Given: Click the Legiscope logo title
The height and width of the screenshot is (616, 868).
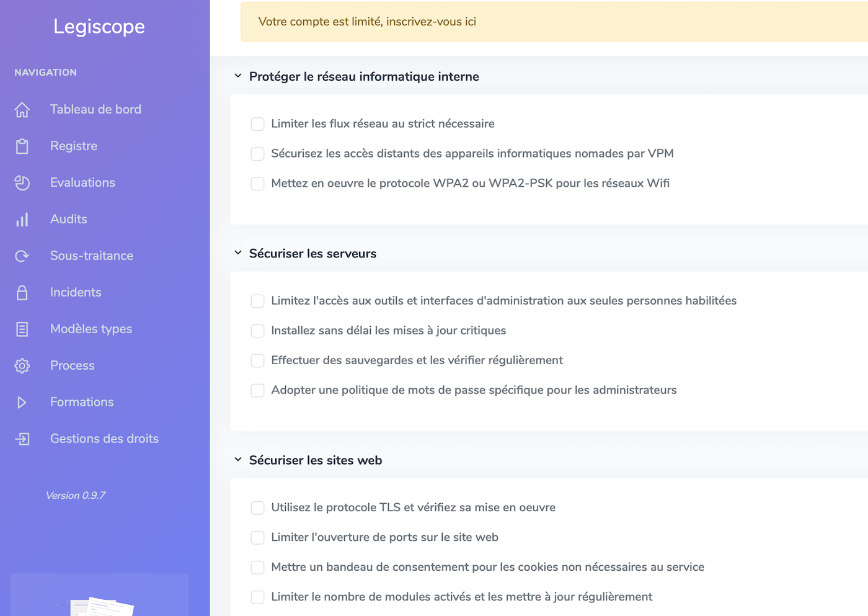Looking at the screenshot, I should click(x=99, y=26).
